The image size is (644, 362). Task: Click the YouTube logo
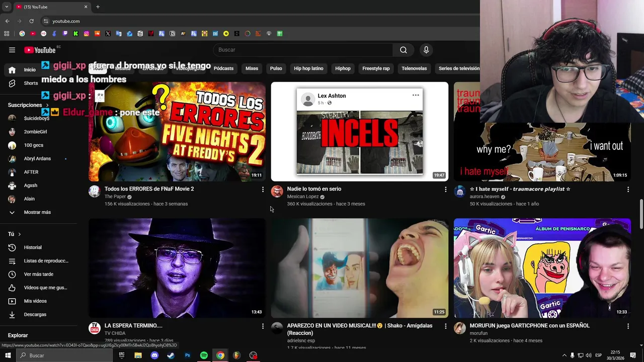pos(40,50)
